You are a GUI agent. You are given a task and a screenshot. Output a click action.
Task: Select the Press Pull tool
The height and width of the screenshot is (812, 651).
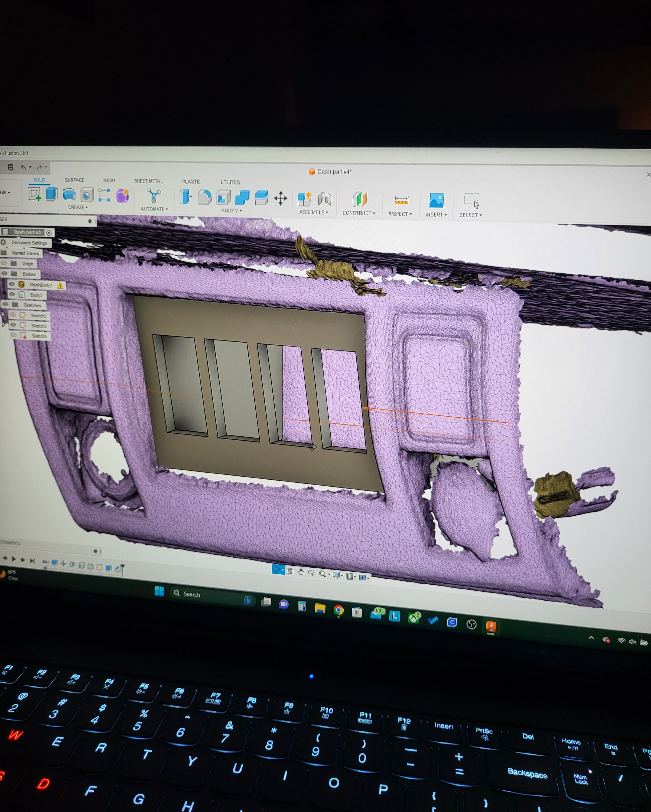coord(185,197)
